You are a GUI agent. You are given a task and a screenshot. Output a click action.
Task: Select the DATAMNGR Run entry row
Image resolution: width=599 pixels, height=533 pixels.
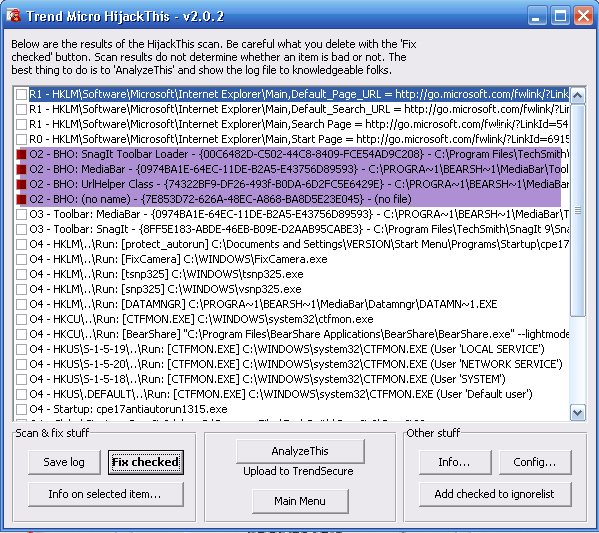tap(292, 304)
